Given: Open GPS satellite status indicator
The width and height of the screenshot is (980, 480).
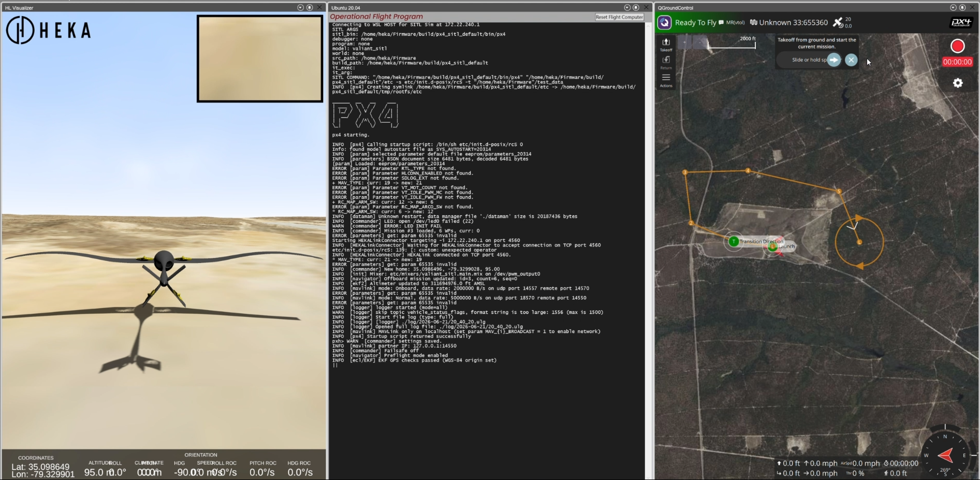Looking at the screenshot, I should (x=841, y=22).
